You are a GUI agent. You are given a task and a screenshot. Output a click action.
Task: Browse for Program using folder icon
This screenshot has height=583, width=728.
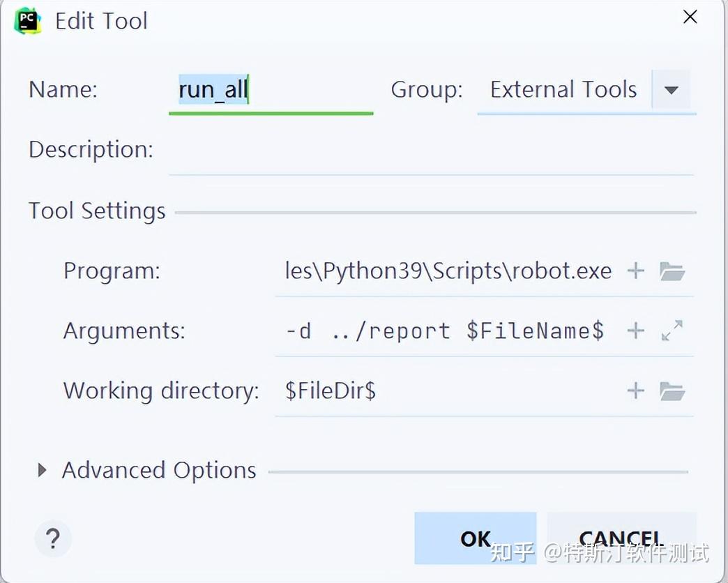tap(672, 271)
